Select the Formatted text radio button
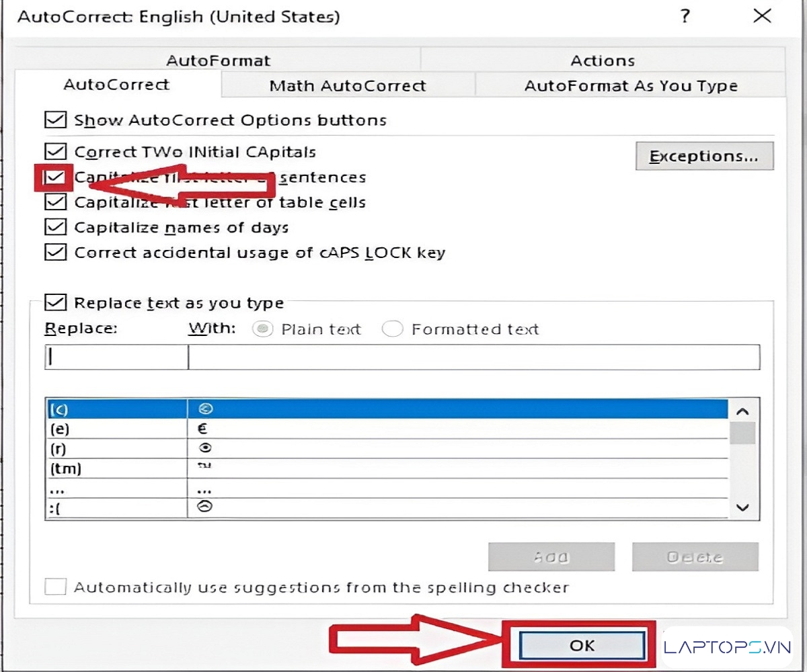Image resolution: width=807 pixels, height=672 pixels. (x=393, y=329)
